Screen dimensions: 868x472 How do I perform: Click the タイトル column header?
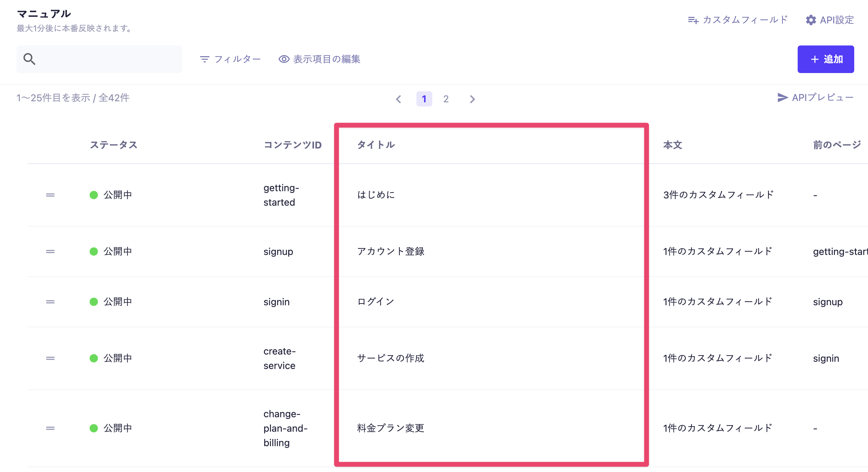point(376,145)
